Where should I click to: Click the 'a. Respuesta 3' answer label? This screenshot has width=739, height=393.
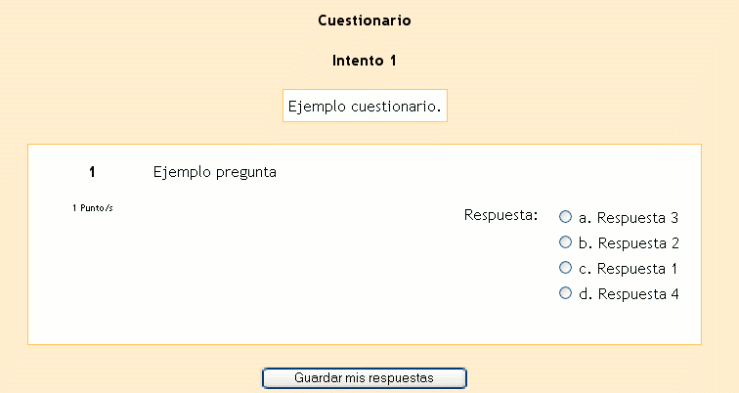pos(628,218)
